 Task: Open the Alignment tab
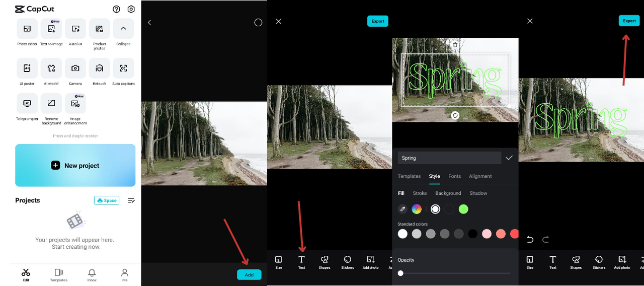click(x=480, y=176)
